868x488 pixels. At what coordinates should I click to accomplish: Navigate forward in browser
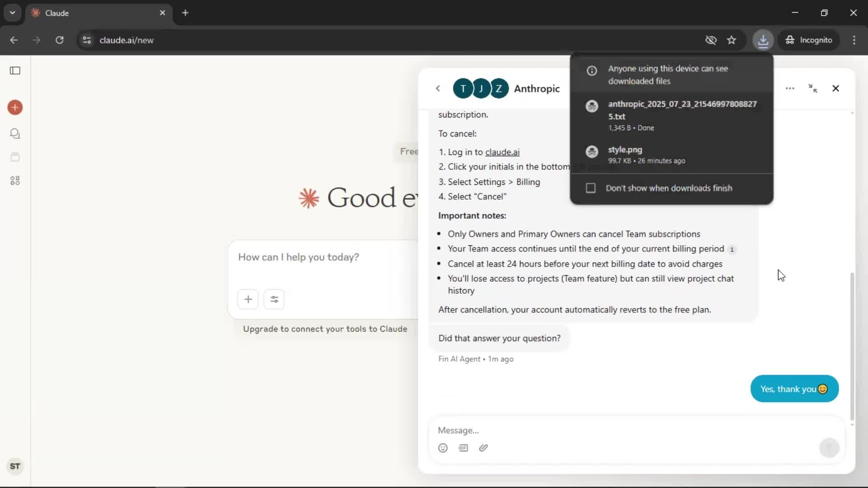(x=36, y=40)
